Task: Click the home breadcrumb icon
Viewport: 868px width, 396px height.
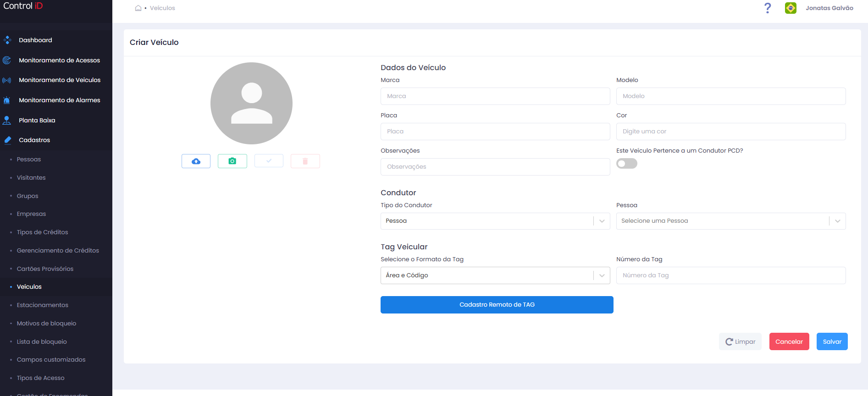Action: 138,8
